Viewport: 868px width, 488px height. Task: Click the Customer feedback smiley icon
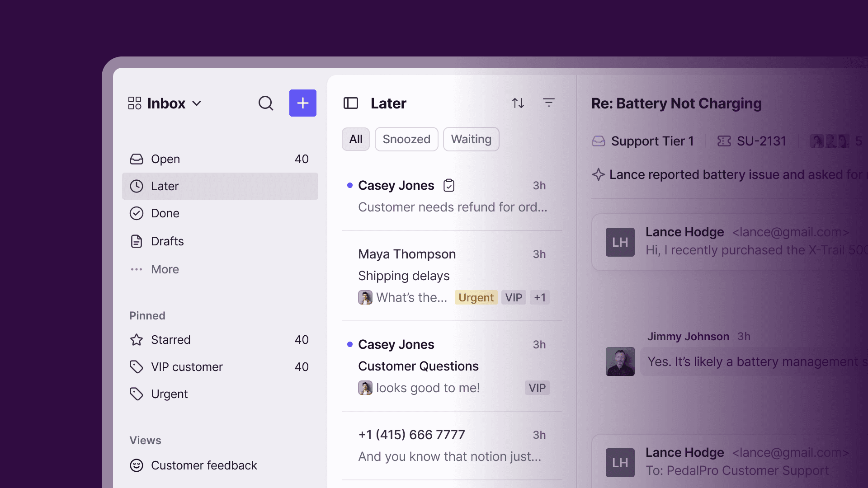tap(137, 465)
